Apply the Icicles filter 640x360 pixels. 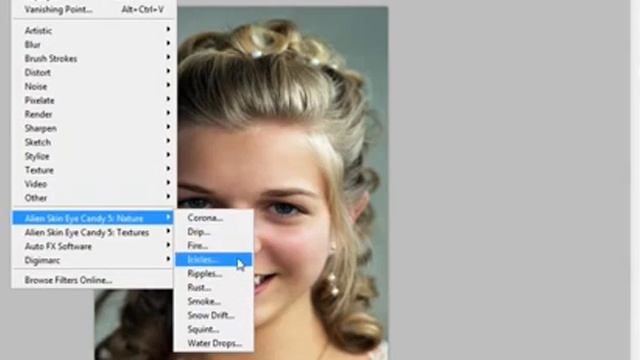[x=213, y=259]
